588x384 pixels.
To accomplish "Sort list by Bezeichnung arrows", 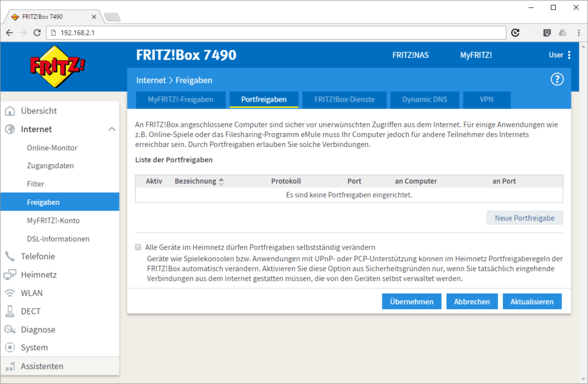I will coord(221,182).
